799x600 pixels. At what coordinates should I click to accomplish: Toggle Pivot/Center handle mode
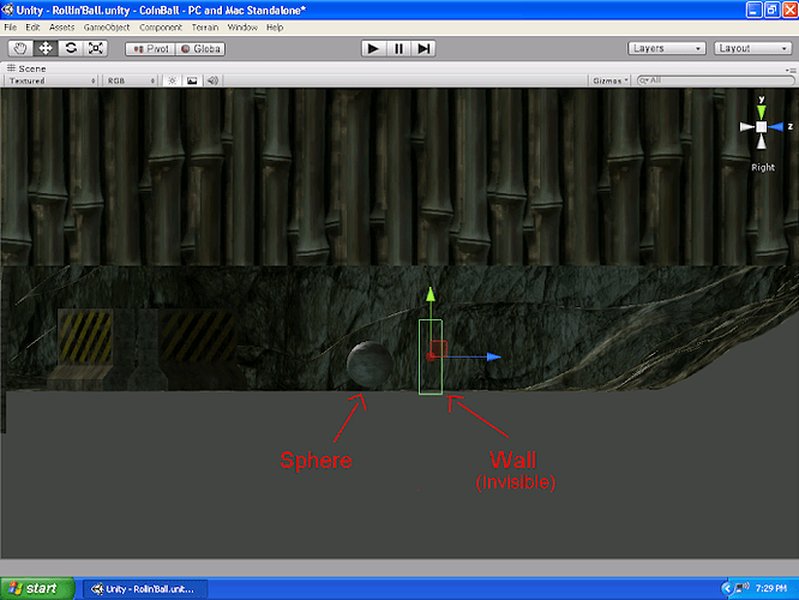(x=150, y=49)
